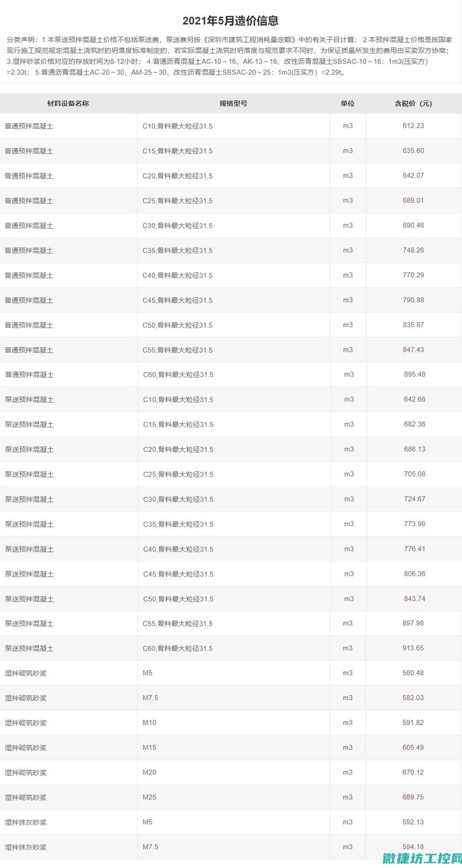Select the 612.23 price for C10 concrete

(x=413, y=126)
